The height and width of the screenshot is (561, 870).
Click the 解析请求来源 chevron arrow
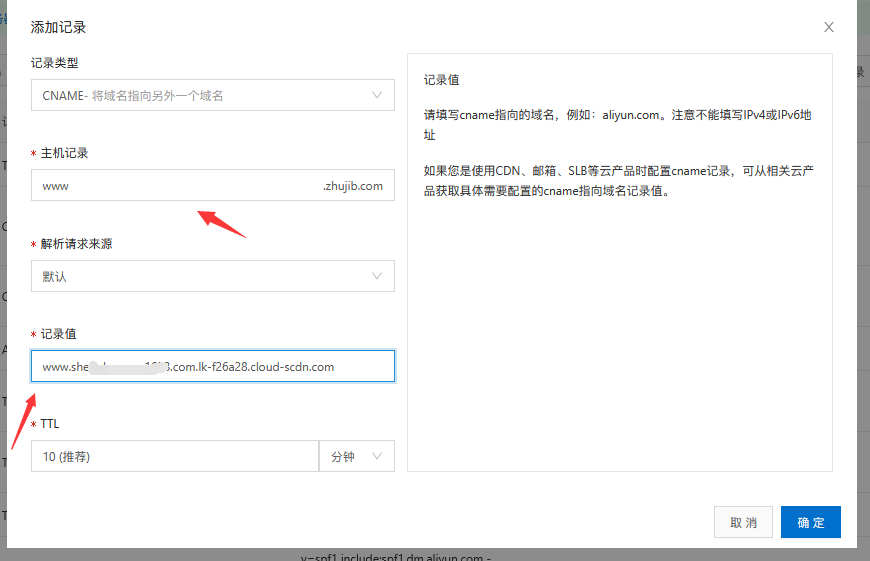377,276
